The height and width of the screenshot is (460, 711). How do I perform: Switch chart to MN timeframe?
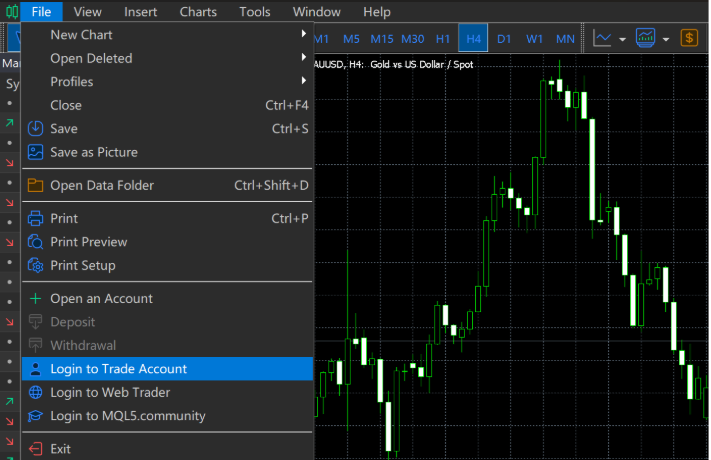[x=565, y=39]
